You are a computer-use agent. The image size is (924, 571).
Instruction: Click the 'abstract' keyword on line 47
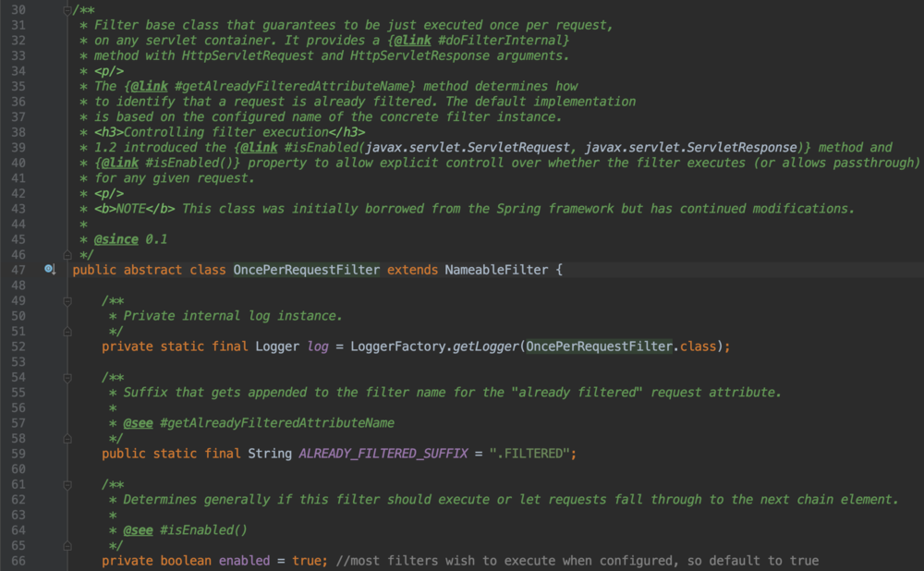(152, 270)
